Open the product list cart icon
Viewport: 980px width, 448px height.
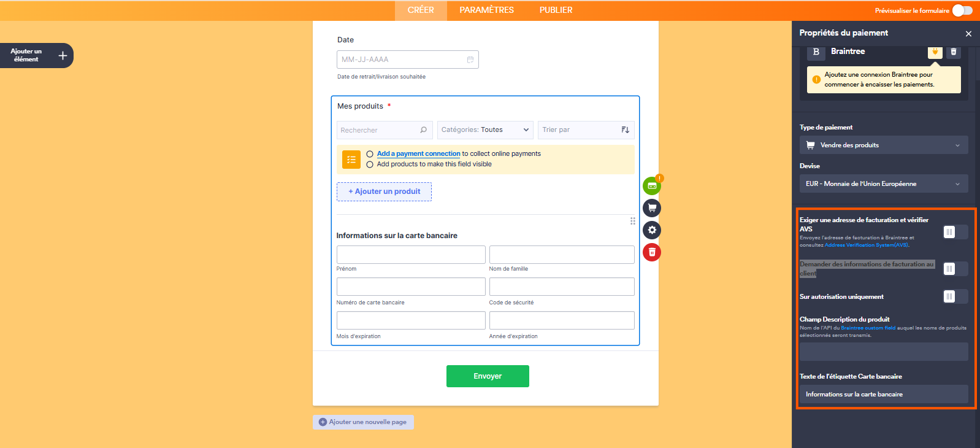point(651,208)
